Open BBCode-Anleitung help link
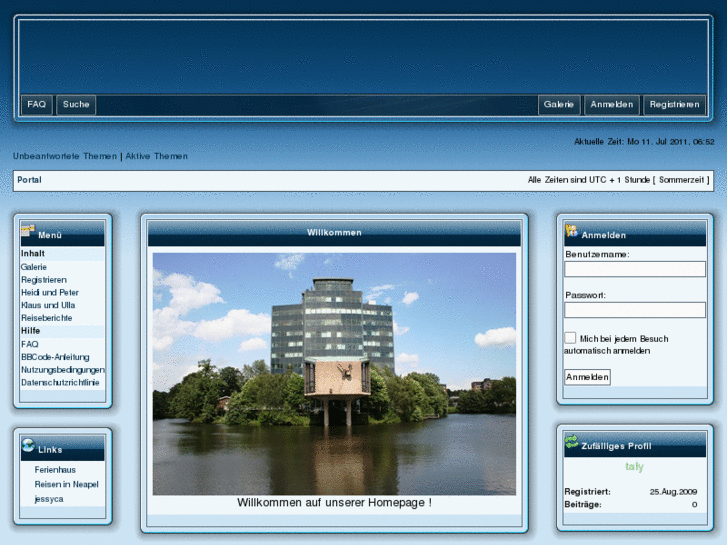 55,357
